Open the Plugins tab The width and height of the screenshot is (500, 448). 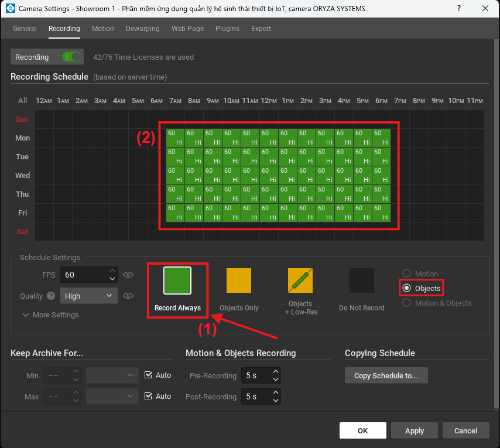(x=227, y=28)
